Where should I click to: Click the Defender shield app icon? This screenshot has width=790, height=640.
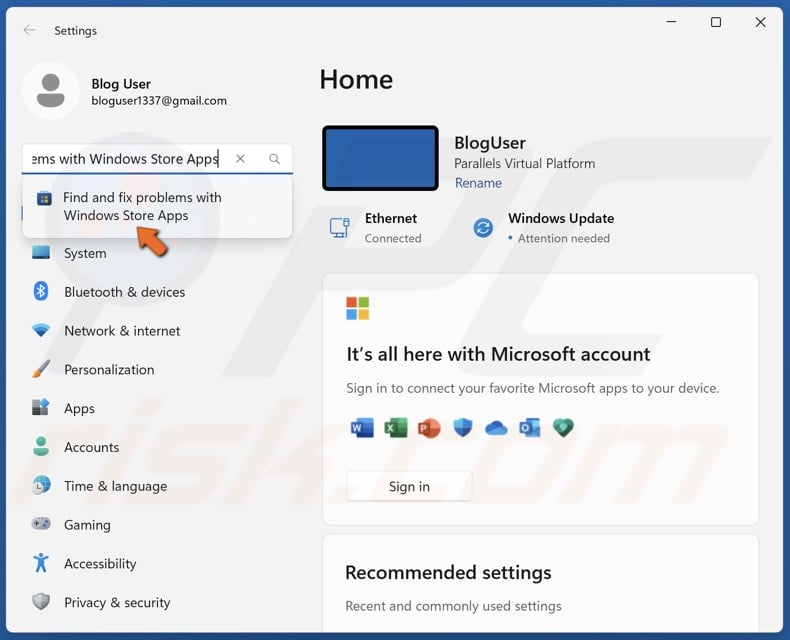point(463,428)
